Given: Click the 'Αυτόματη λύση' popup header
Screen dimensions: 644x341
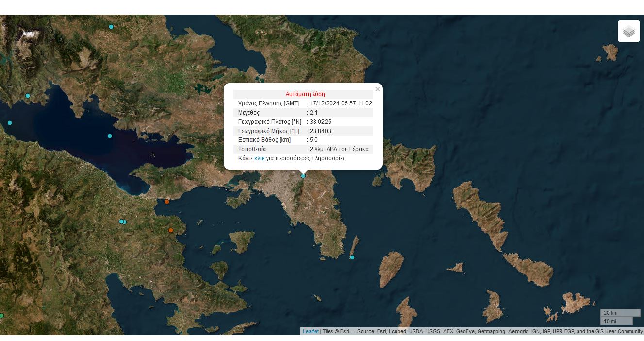Looking at the screenshot, I should coord(305,94).
